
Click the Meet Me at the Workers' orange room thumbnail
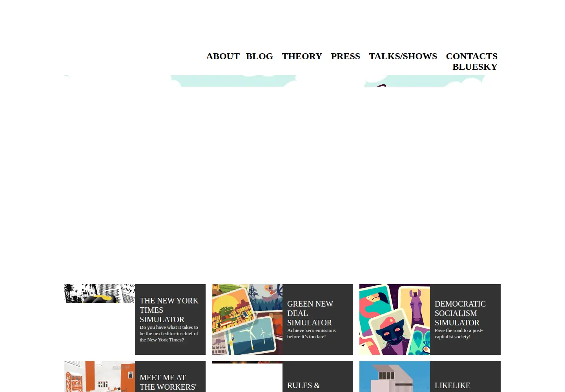(100, 376)
